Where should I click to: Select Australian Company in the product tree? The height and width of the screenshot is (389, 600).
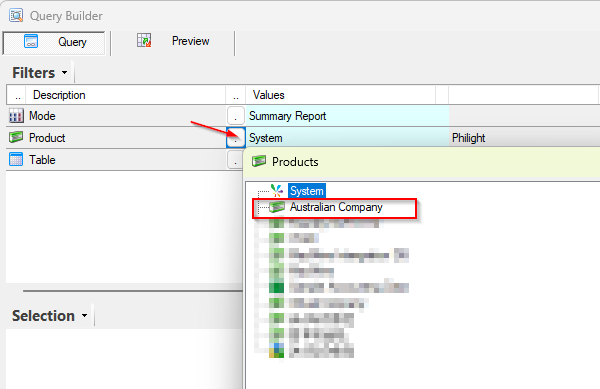336,207
